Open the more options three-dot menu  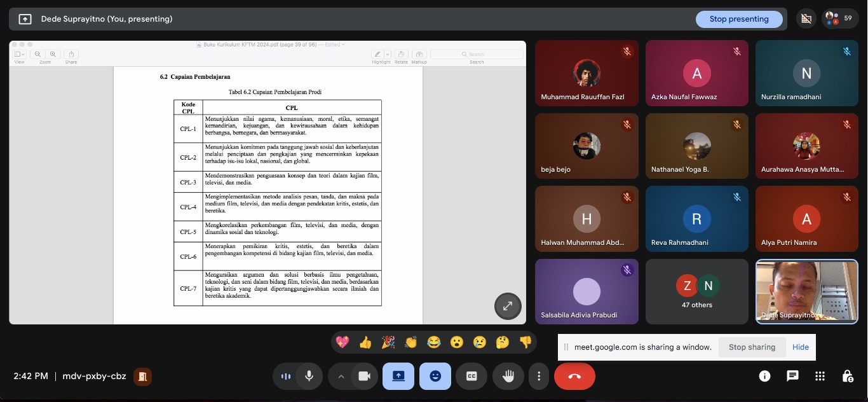(x=539, y=376)
